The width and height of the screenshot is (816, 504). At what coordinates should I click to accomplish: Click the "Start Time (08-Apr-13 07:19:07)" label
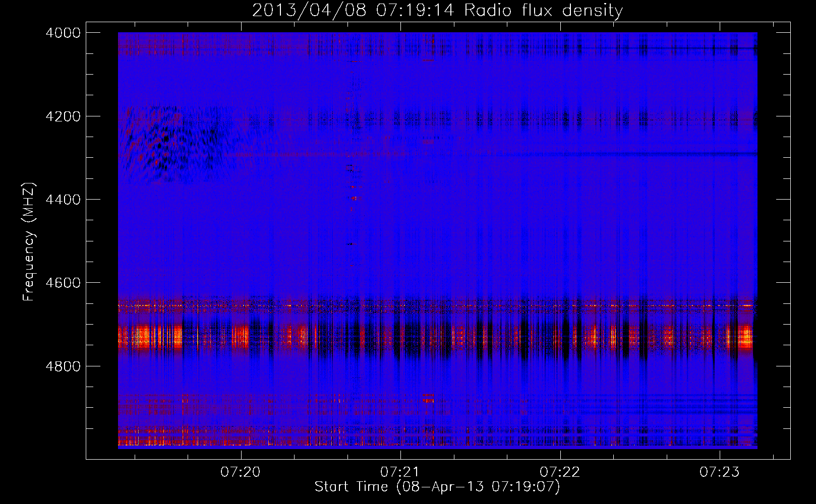pyautogui.click(x=437, y=487)
